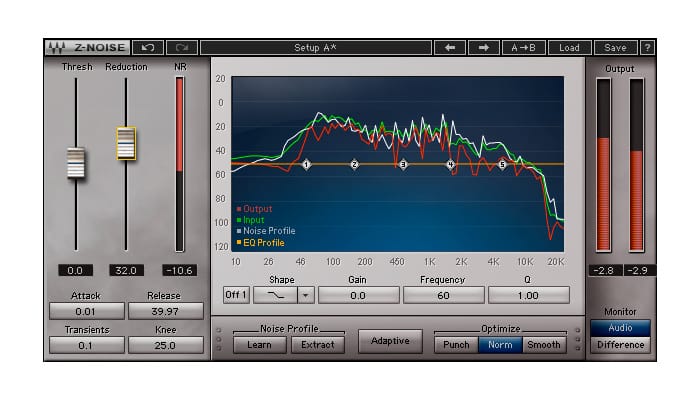
Task: Click the Transients value field 0.1
Action: point(87,345)
